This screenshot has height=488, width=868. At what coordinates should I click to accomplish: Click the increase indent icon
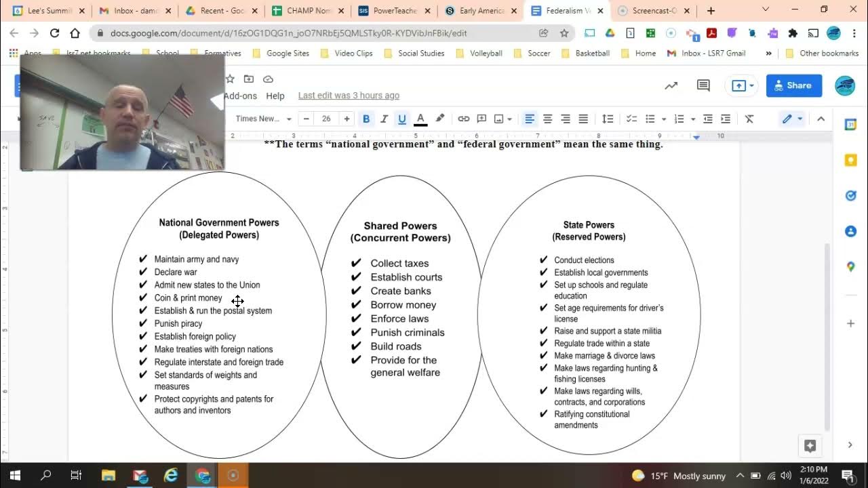725,119
